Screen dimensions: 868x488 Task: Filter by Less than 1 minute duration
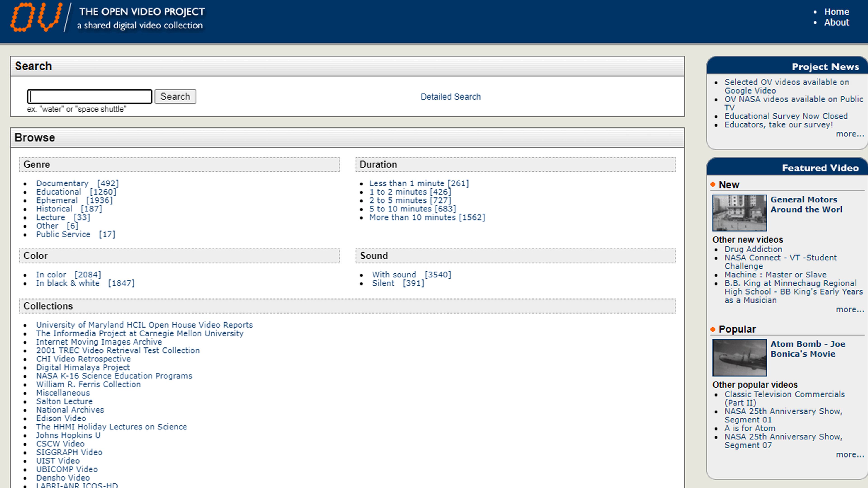406,183
